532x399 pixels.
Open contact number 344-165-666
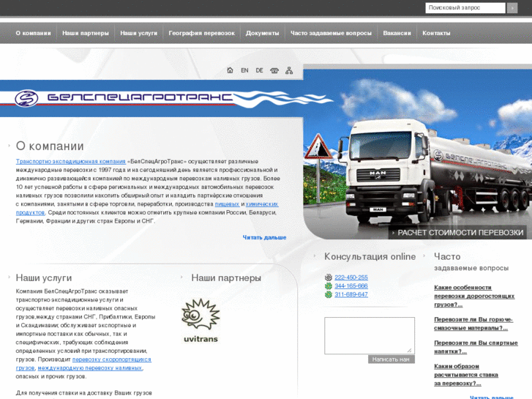click(351, 286)
